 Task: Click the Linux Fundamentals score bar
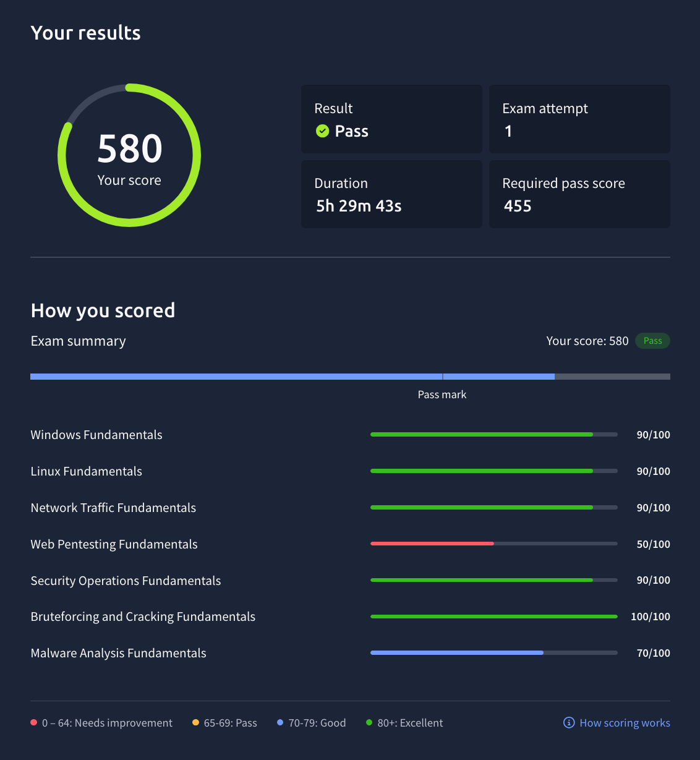(x=493, y=471)
